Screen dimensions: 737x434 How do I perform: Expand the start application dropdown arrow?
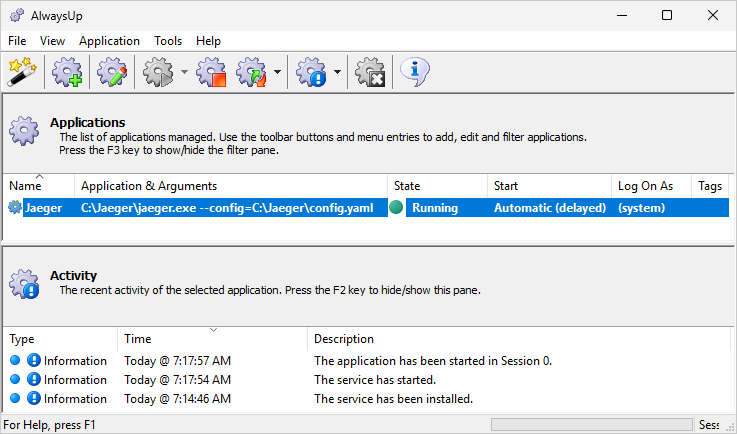coord(184,72)
